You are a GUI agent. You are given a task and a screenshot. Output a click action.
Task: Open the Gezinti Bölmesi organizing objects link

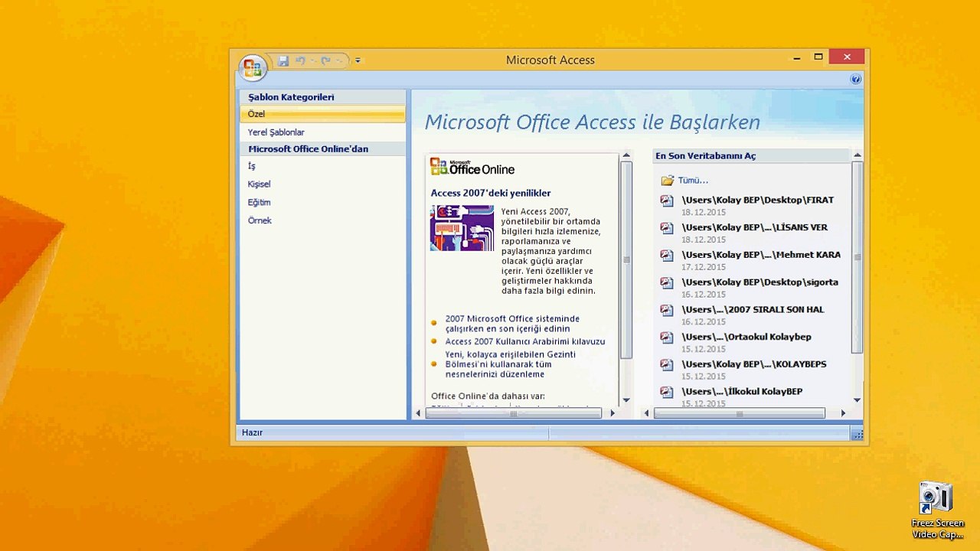[510, 364]
